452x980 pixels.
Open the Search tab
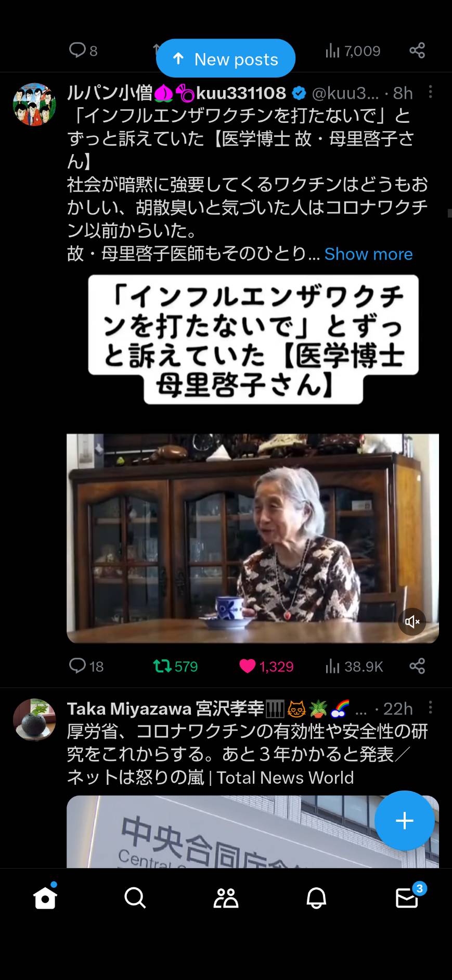click(x=135, y=898)
